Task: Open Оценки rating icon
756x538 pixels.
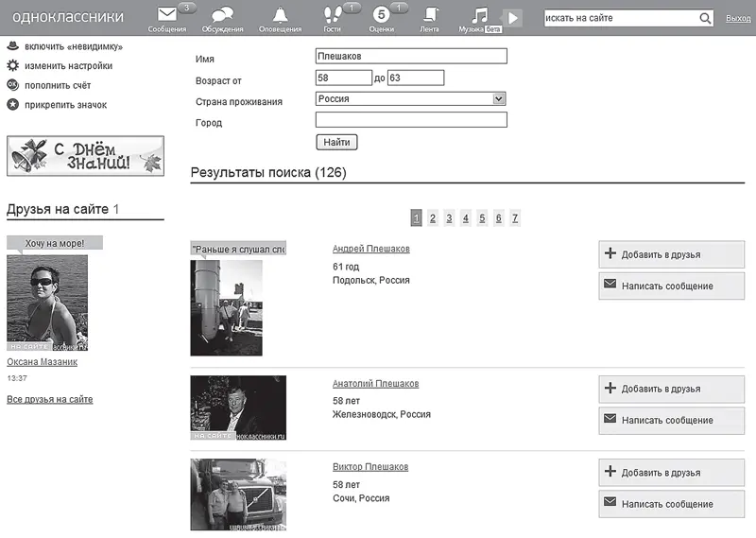Action: click(x=381, y=15)
